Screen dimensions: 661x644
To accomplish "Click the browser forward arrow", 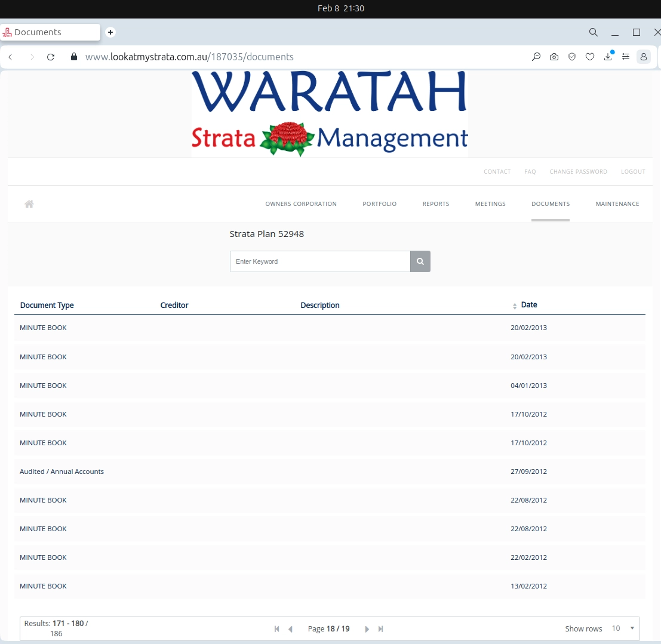I will (x=32, y=57).
